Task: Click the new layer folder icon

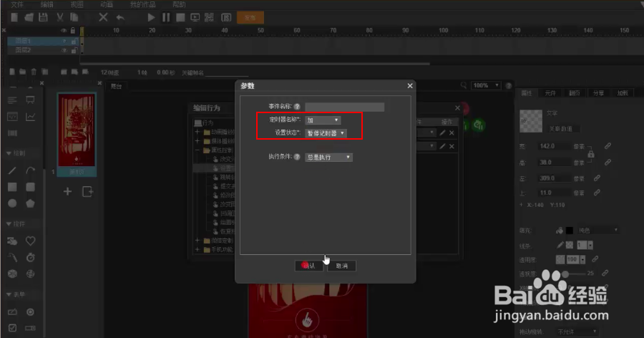Action: [23, 72]
